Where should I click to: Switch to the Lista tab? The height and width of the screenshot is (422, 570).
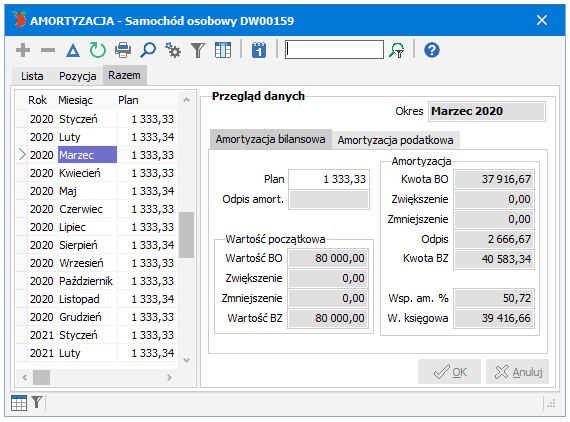(32, 76)
